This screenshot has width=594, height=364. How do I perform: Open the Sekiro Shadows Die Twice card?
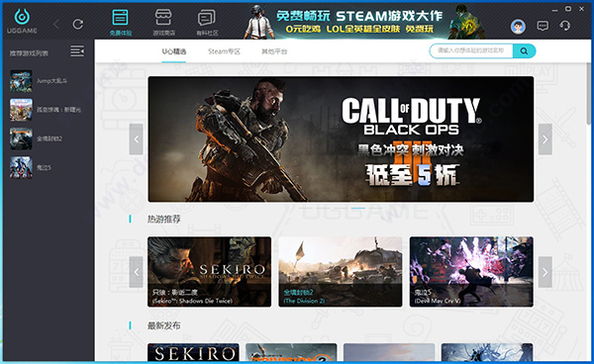click(210, 272)
